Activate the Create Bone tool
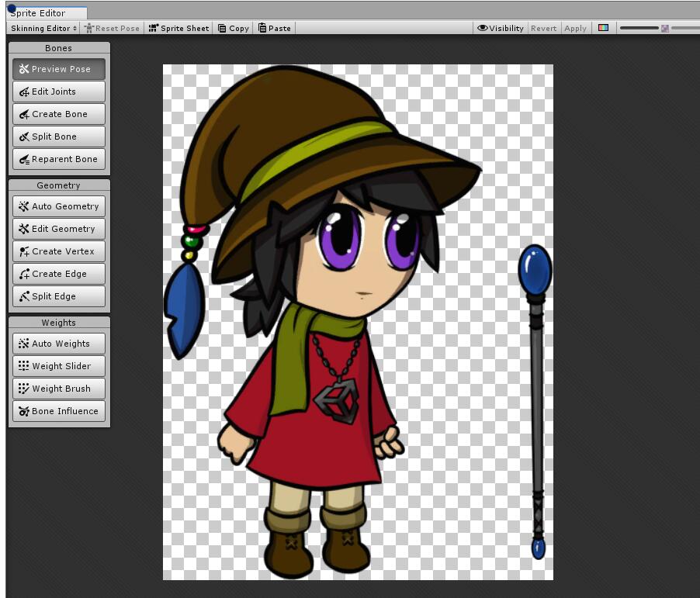This screenshot has height=598, width=700. point(59,114)
